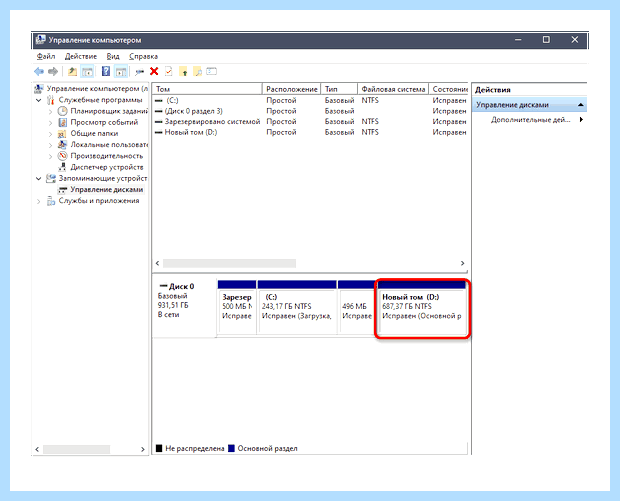Expand the Общие папки node
This screenshot has width=620, height=501.
pos(50,134)
